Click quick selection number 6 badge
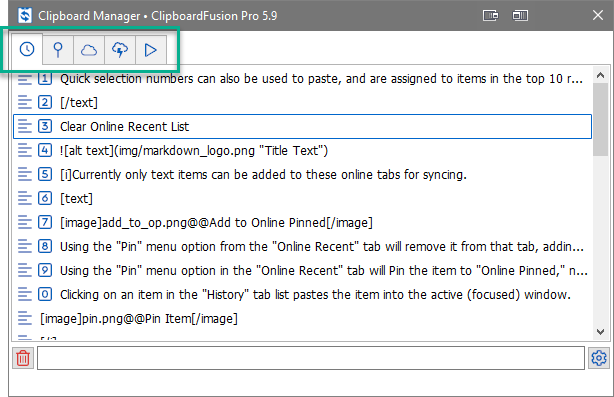The image size is (614, 397). click(45, 198)
